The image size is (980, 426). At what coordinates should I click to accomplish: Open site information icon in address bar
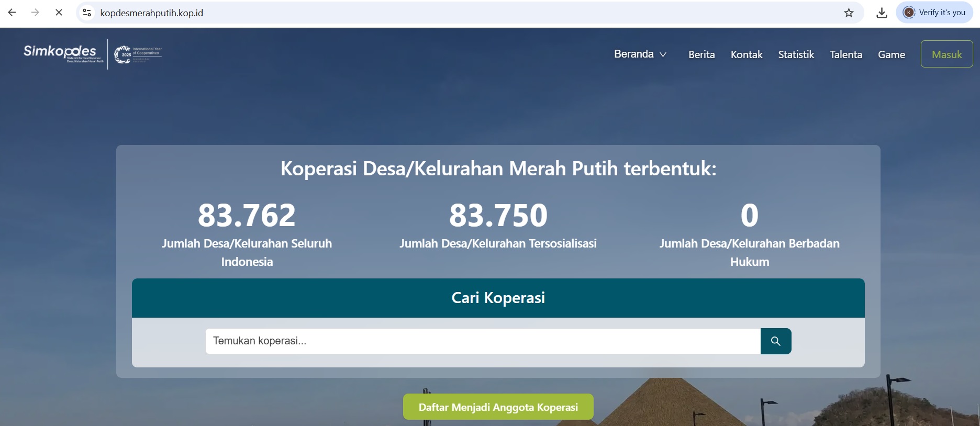tap(87, 13)
